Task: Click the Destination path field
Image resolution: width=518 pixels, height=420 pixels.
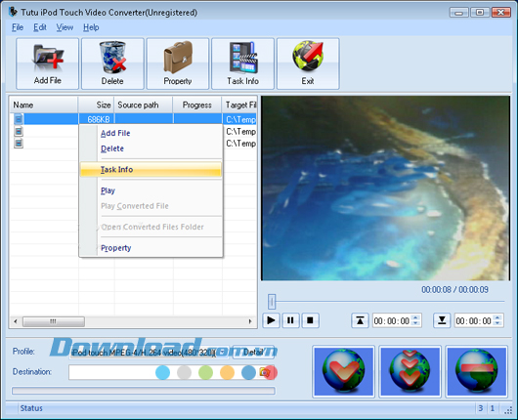Action: [163, 372]
